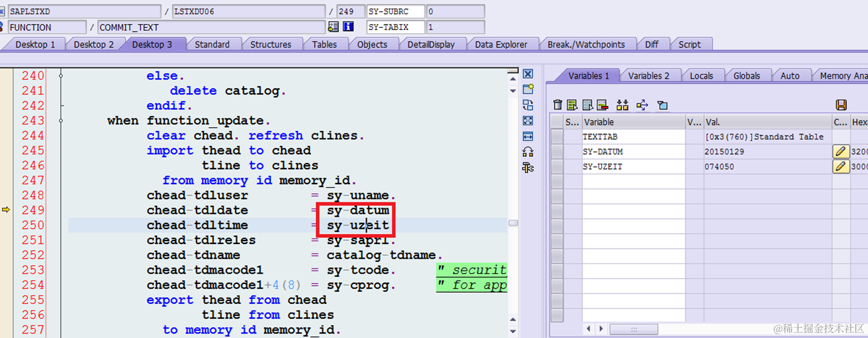Screen dimensions: 868x338
Task: Click the variables table horizontal scroll right arrow
Action: (x=601, y=329)
